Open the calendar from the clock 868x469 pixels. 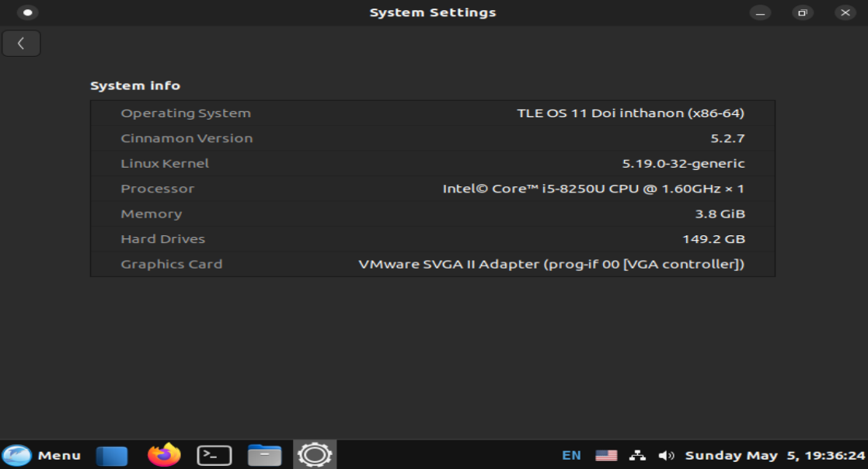[x=775, y=455]
